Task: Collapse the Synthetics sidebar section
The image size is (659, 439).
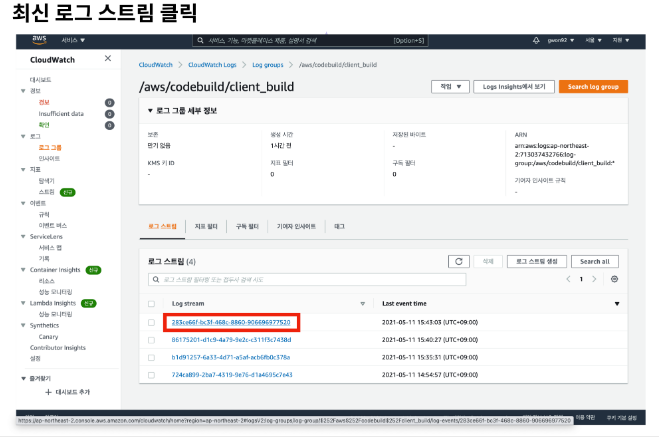Action: (x=23, y=325)
